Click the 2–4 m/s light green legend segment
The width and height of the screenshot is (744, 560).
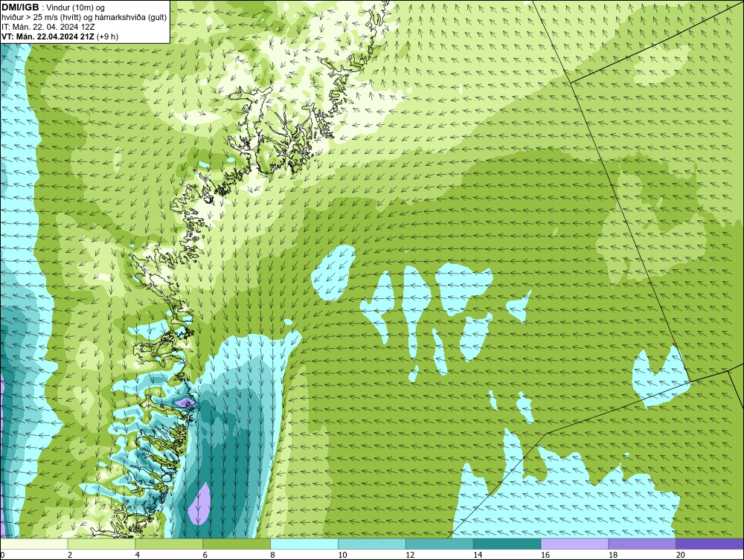(x=101, y=544)
